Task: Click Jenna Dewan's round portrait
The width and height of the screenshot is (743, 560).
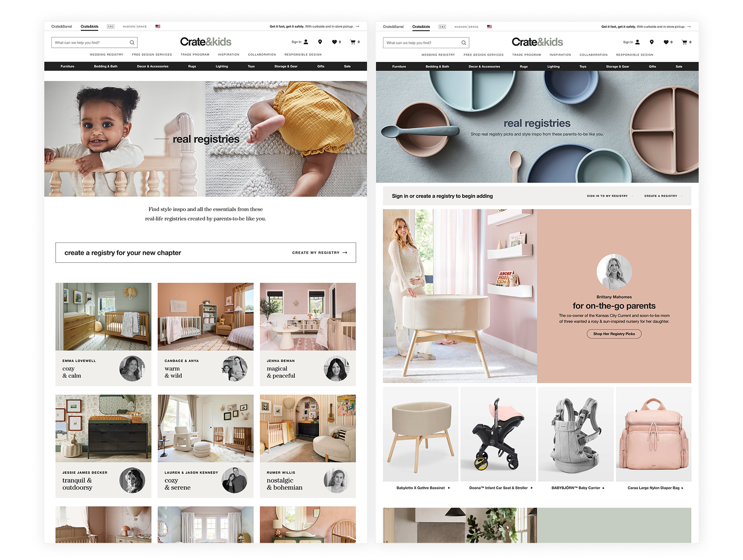Action: pyautogui.click(x=337, y=369)
